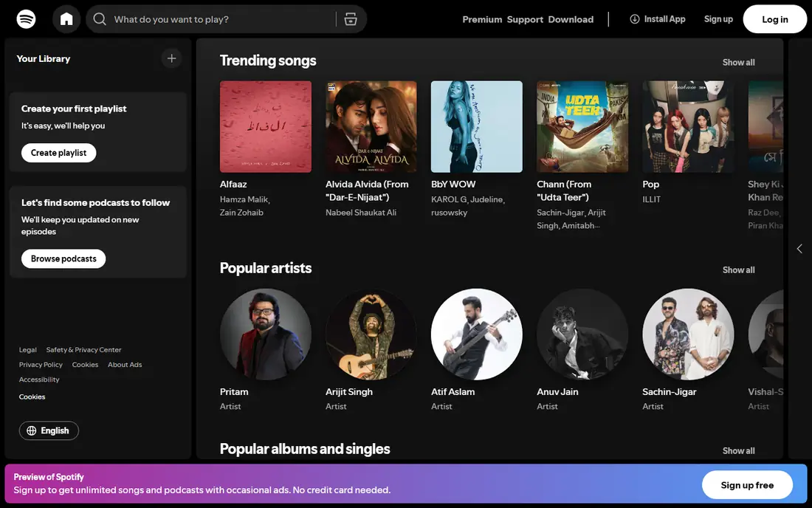The width and height of the screenshot is (812, 508).
Task: Click the search magnifier icon
Action: [x=100, y=19]
